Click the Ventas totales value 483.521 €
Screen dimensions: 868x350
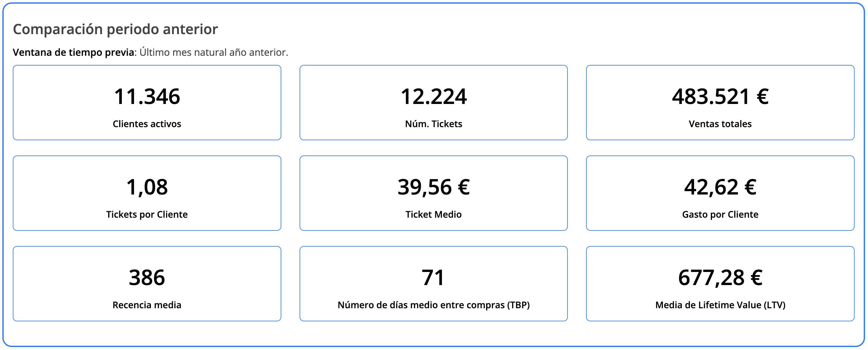(720, 96)
